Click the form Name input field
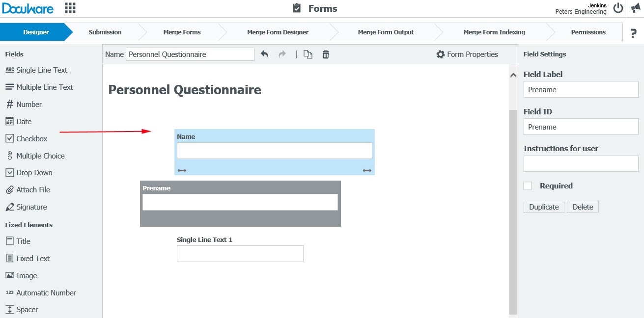This screenshot has height=318, width=644. pos(190,54)
